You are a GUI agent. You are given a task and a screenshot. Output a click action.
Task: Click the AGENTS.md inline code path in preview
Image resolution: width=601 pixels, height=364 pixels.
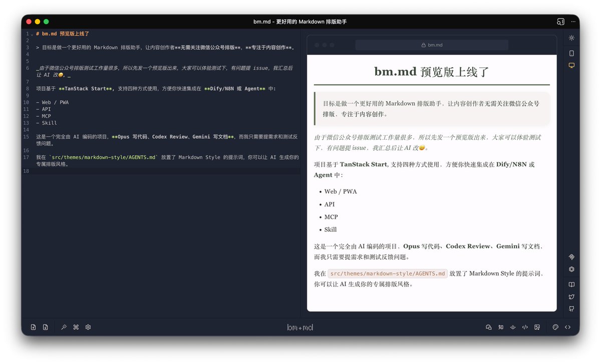point(387,273)
